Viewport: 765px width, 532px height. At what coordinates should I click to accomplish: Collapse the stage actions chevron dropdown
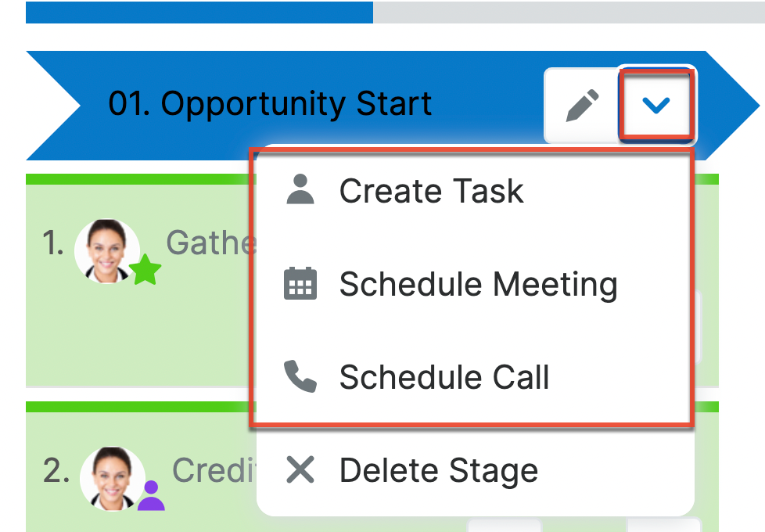[x=655, y=106]
